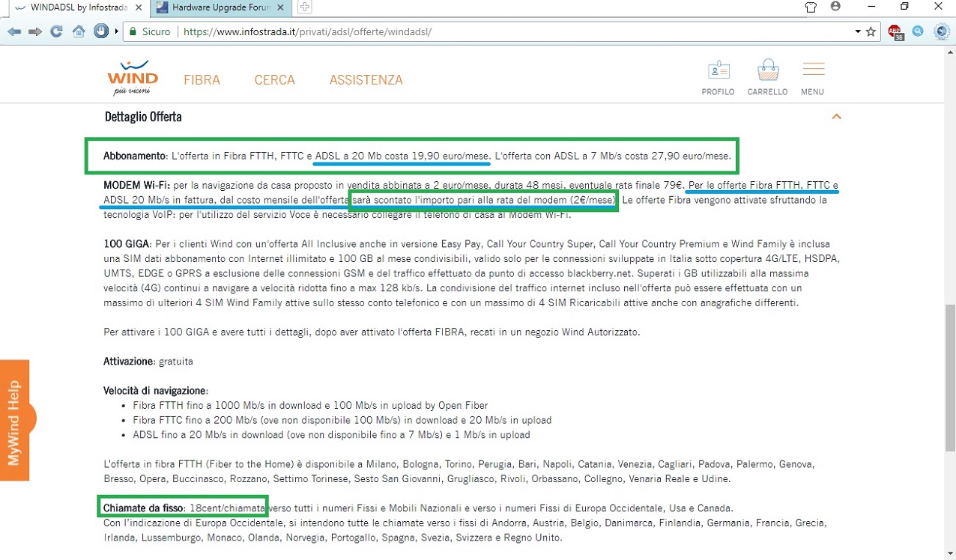The width and height of the screenshot is (956, 560).
Task: Open the browser home page icon
Action: point(79,32)
